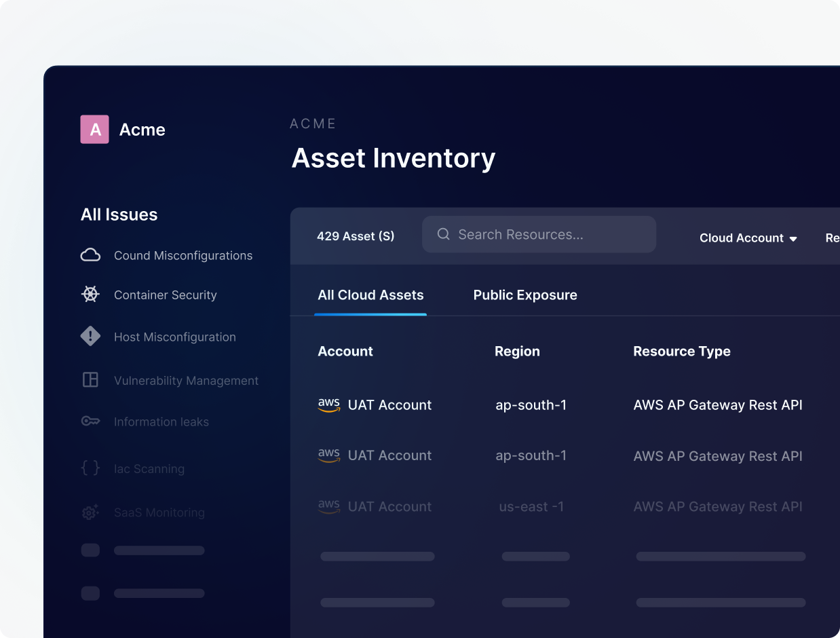This screenshot has width=840, height=638.
Task: Open All Issues in the sidebar
Action: (119, 214)
